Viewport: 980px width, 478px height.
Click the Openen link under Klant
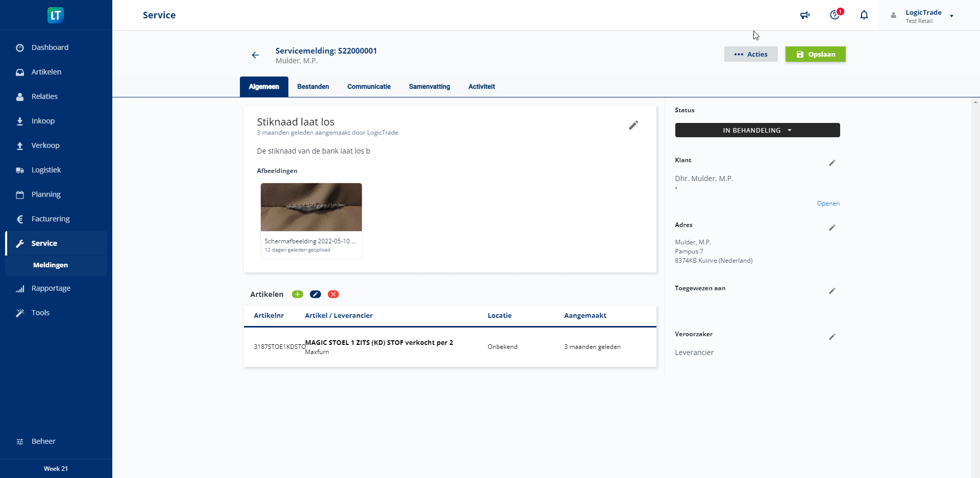click(x=828, y=204)
